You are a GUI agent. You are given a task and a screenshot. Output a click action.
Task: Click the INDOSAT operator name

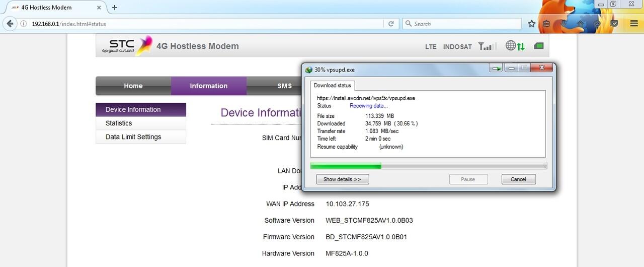(457, 47)
